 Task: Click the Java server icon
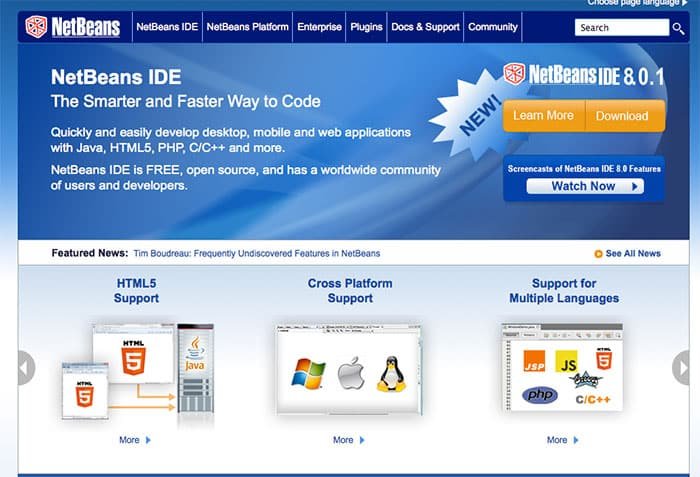click(x=196, y=368)
